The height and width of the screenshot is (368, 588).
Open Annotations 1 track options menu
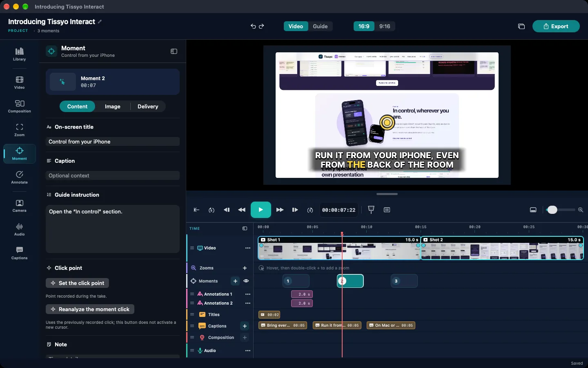pos(248,294)
